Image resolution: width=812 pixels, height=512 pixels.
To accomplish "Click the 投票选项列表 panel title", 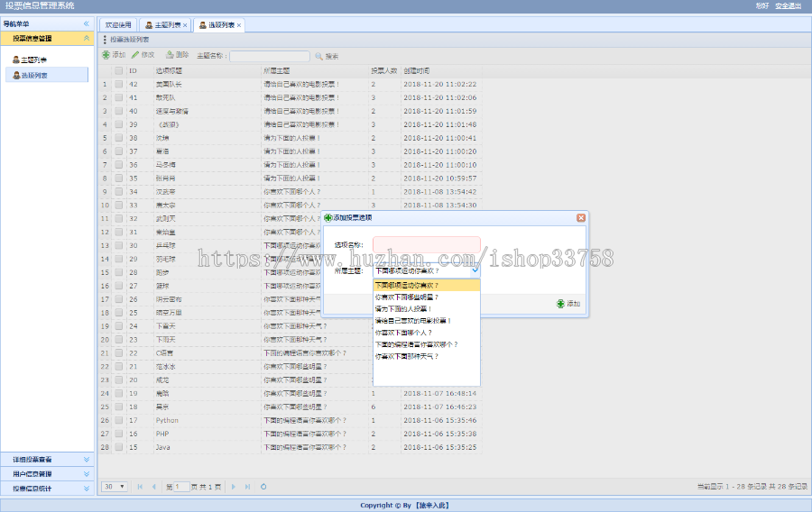I will 129,40.
